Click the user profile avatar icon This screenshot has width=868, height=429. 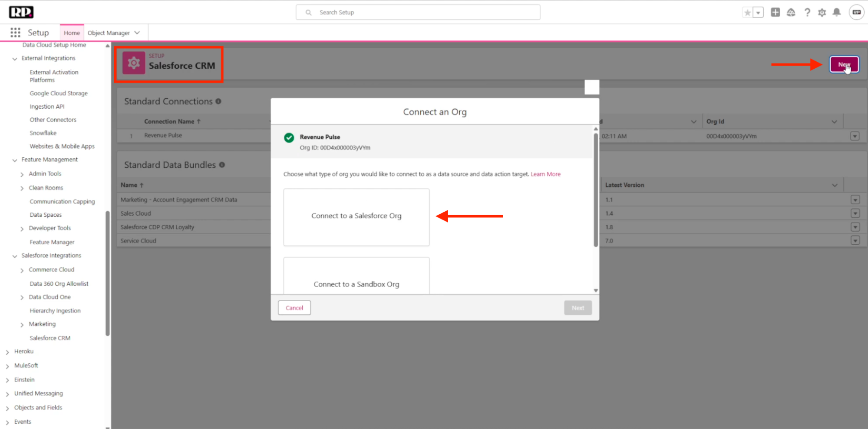[x=856, y=13]
